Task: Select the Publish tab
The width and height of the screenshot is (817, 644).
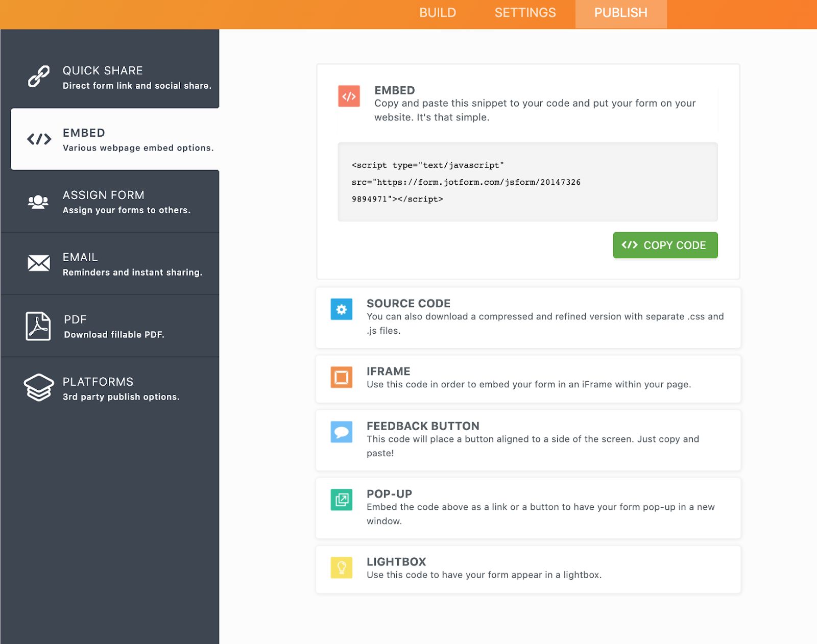Action: tap(620, 13)
